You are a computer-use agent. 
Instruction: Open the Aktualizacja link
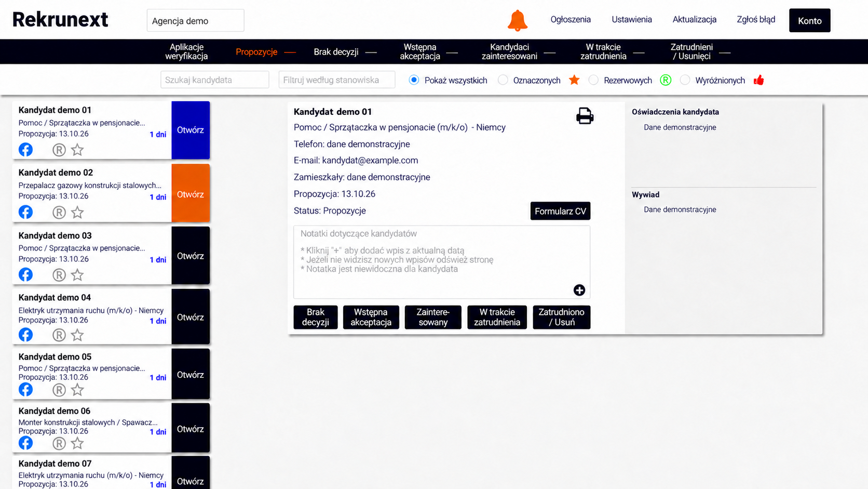click(x=695, y=20)
